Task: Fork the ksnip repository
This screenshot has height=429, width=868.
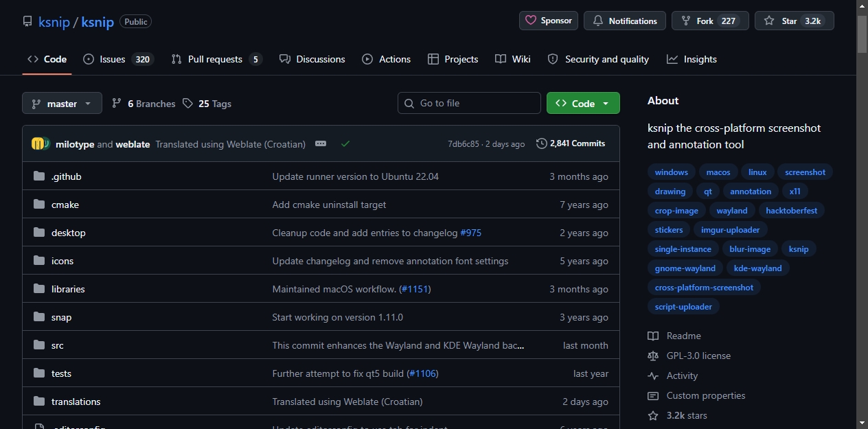Action: (x=710, y=21)
